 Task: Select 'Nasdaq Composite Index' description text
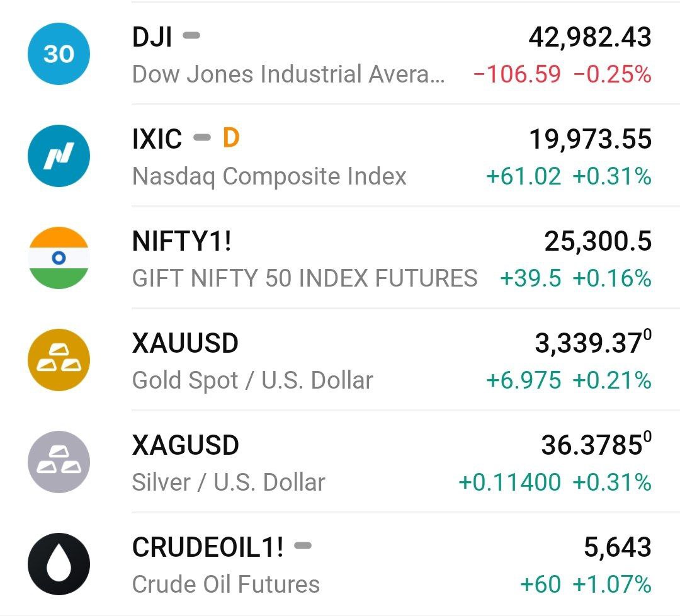tap(269, 176)
